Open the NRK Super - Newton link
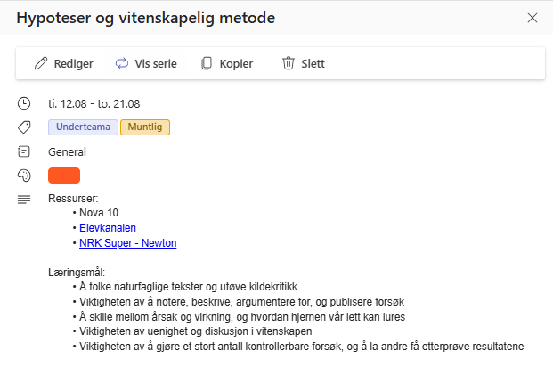This screenshot has width=553, height=392. [127, 243]
